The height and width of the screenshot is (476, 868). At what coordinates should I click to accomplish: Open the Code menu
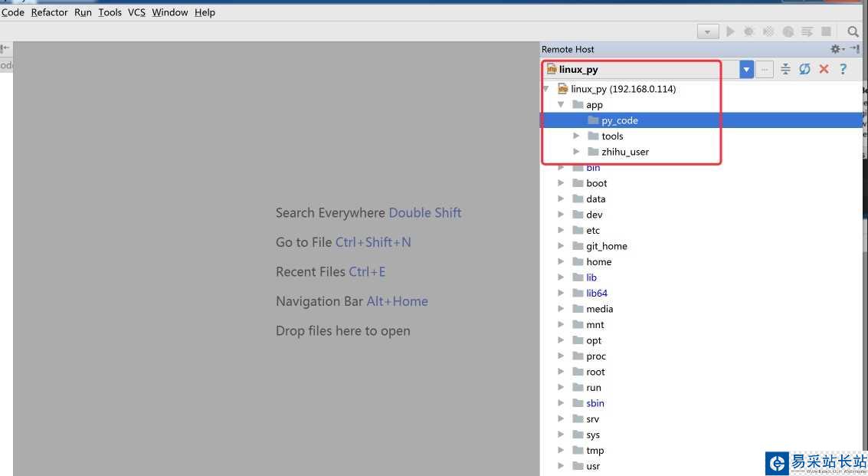pyautogui.click(x=13, y=12)
